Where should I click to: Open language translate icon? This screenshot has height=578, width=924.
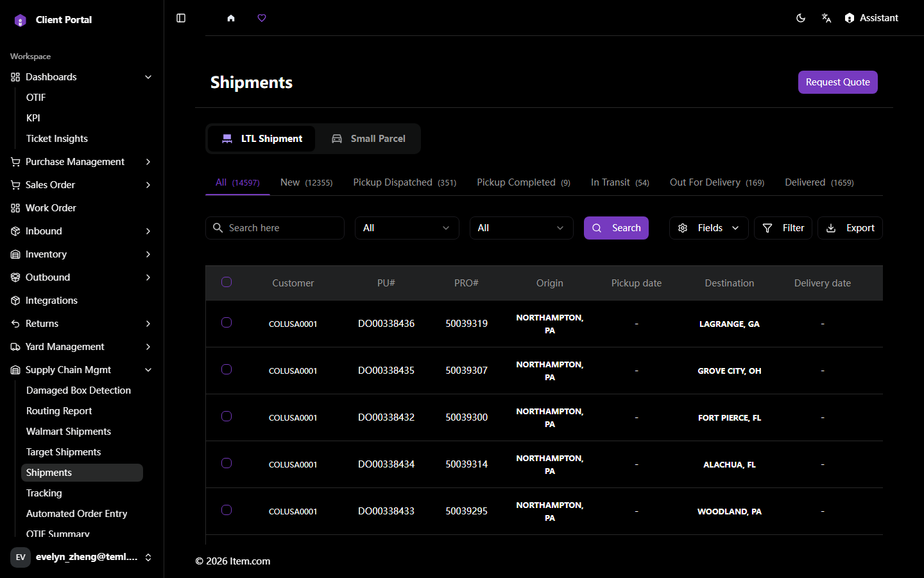(826, 18)
